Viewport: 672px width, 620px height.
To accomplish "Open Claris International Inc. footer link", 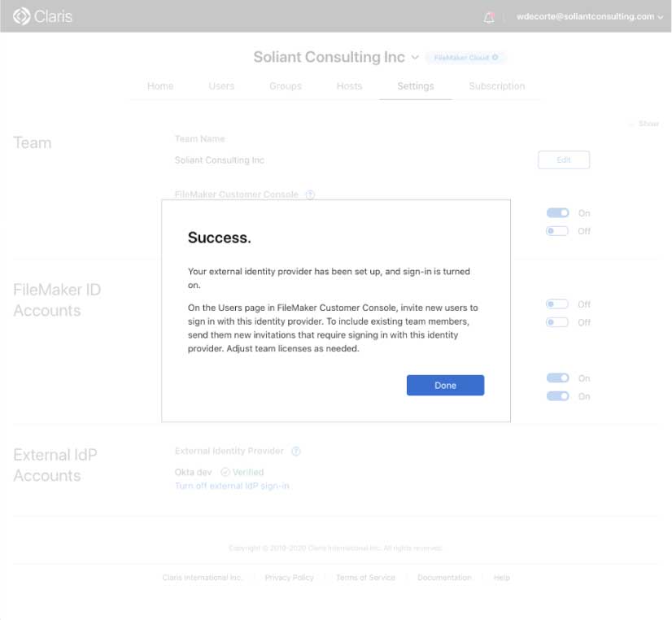I will (203, 578).
